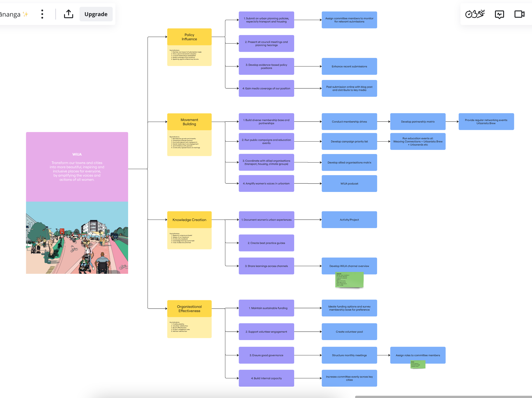Viewport: 532px width, 398px height.
Task: Open the timer and activities icon
Action: (475, 14)
